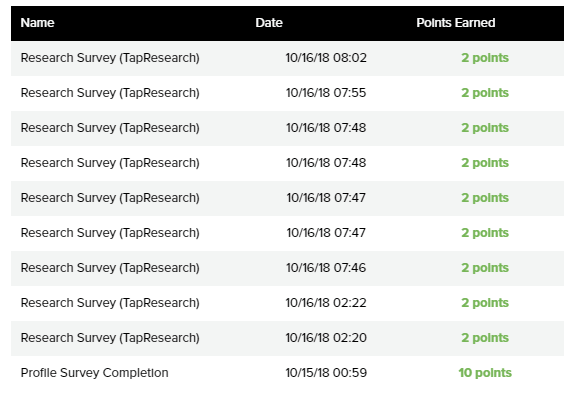Viewport: 570px width, 403px height.
Task: Click 2 points in the 02:22 row
Action: coord(485,303)
